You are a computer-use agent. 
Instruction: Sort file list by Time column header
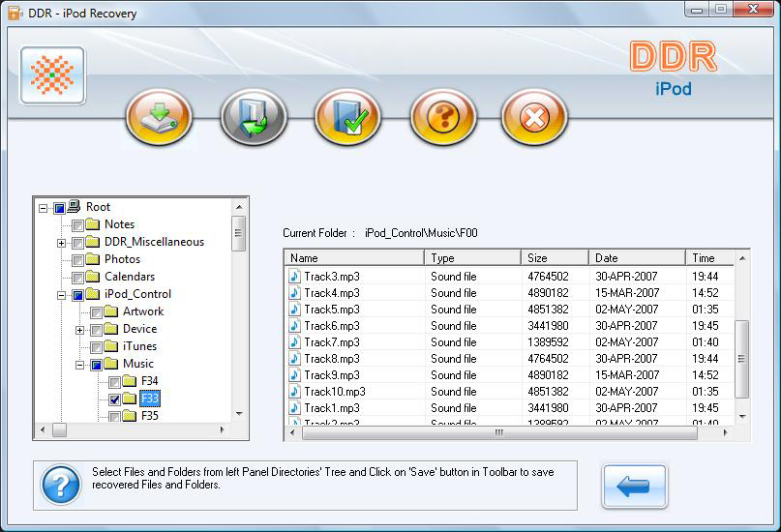pyautogui.click(x=709, y=258)
